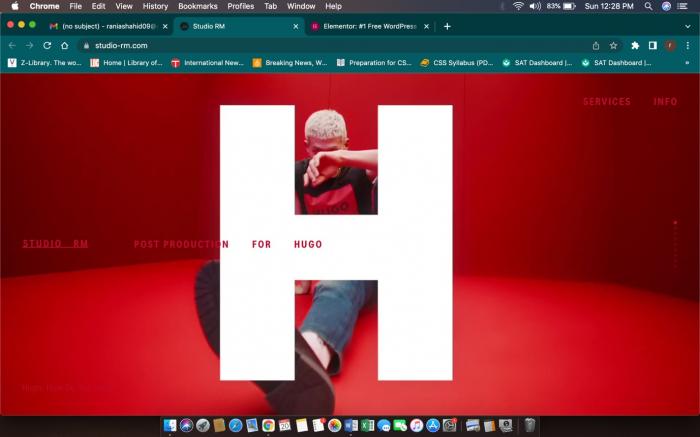
Task: Open the Z-Library bookmark
Action: tap(45, 63)
